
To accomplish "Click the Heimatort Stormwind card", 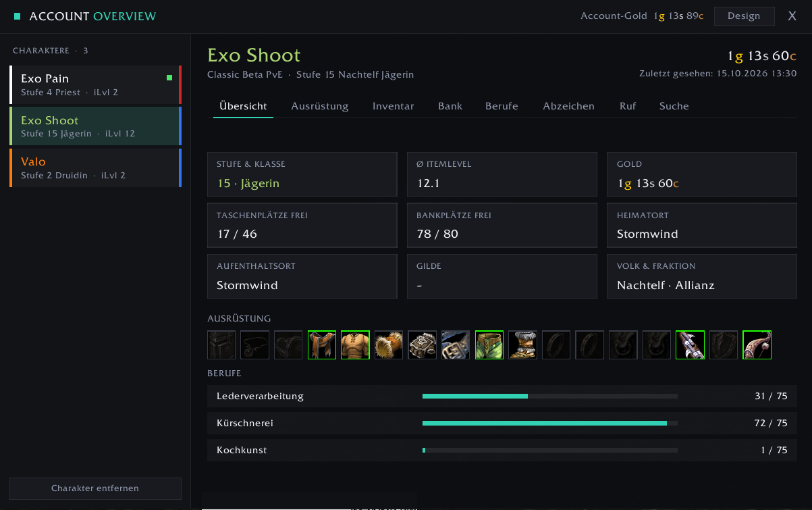I will [702, 226].
